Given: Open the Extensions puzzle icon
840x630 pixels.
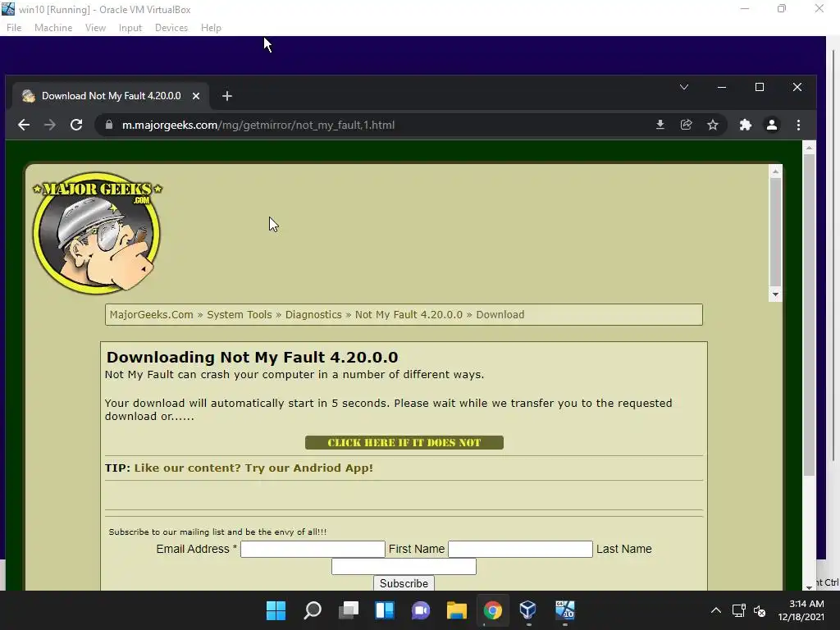Looking at the screenshot, I should (x=745, y=125).
